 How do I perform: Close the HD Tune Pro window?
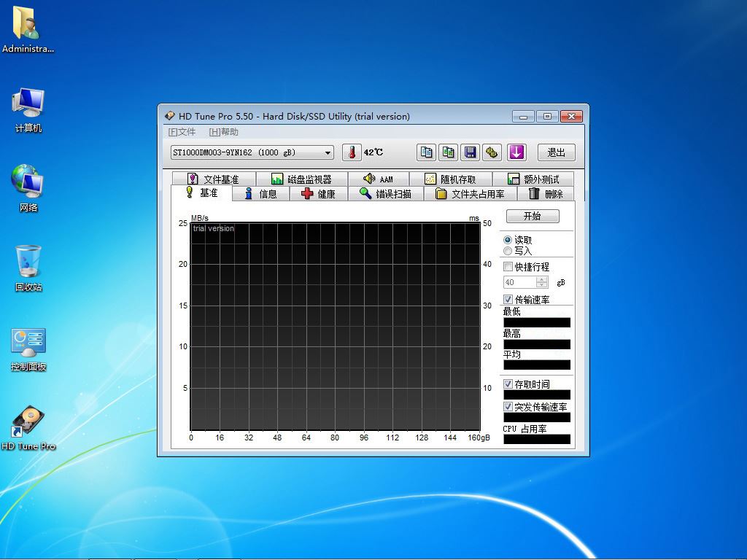pos(572,116)
